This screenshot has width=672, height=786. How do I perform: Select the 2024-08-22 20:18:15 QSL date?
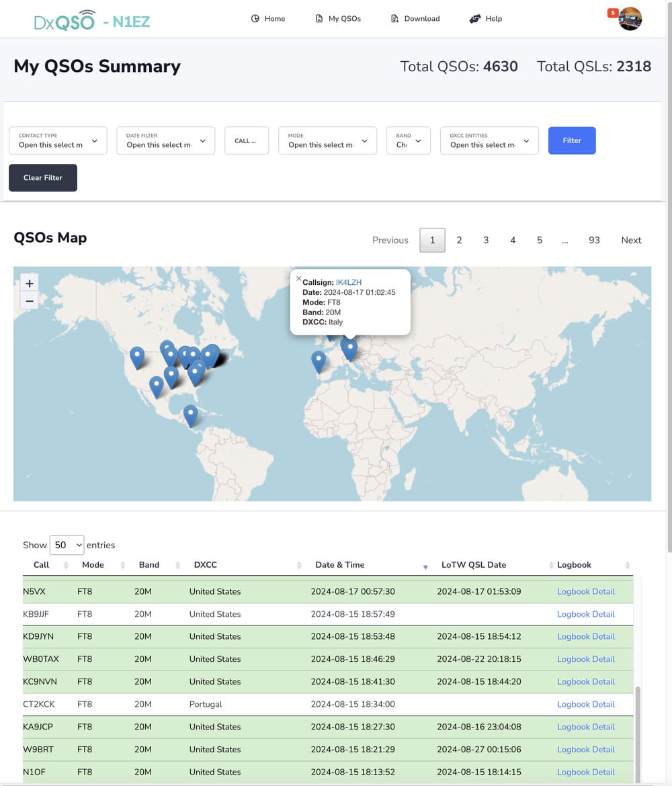479,659
